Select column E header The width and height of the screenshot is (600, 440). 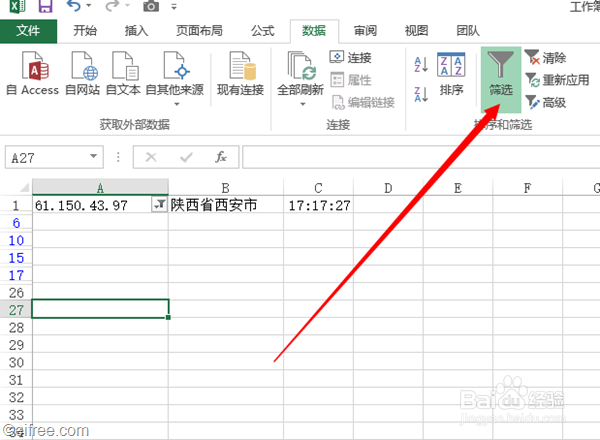click(x=458, y=187)
